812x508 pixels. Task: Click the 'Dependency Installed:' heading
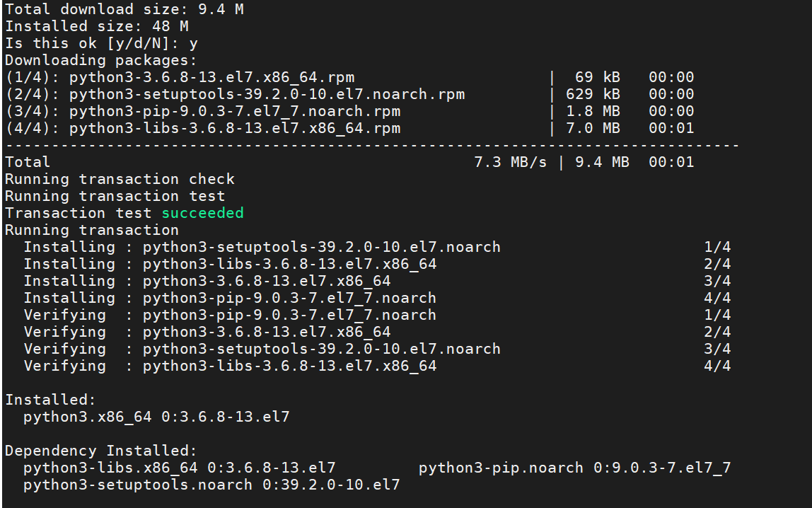coord(101,451)
